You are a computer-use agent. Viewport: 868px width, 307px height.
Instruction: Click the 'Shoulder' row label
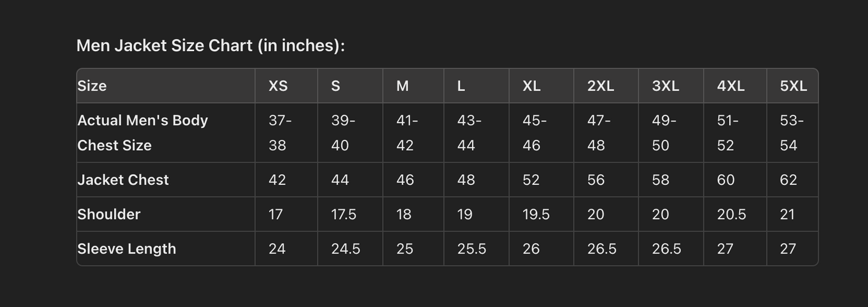coord(109,214)
